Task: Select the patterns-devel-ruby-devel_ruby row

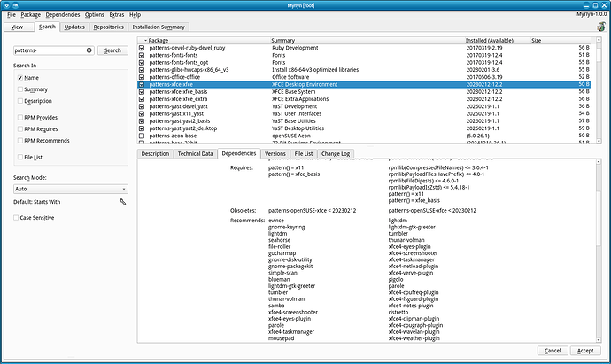Action: [364, 48]
